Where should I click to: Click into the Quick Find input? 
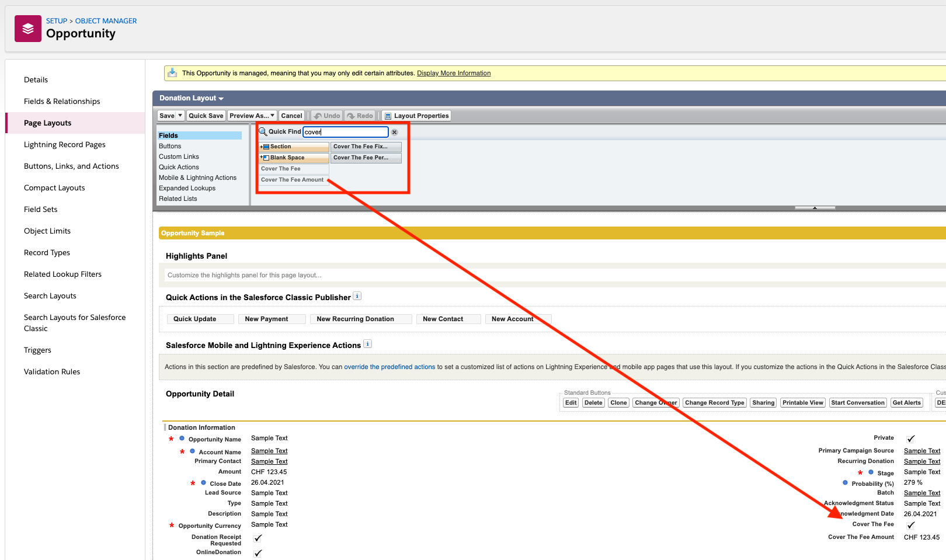(x=345, y=132)
